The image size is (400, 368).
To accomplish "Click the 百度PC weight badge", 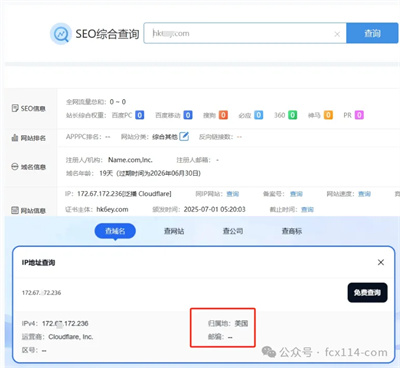I will [140, 115].
